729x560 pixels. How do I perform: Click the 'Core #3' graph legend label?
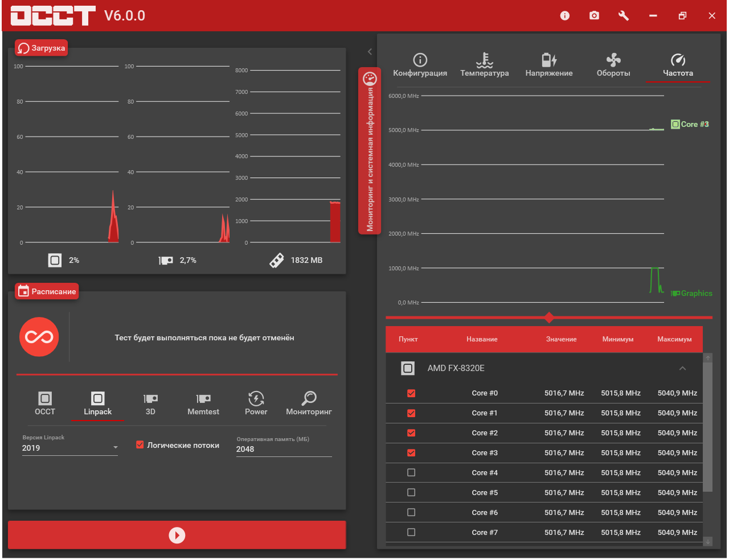[695, 124]
